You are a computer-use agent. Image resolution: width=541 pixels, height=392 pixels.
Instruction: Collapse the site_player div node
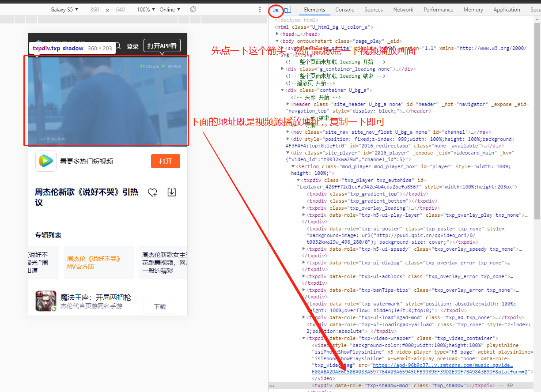pos(288,153)
